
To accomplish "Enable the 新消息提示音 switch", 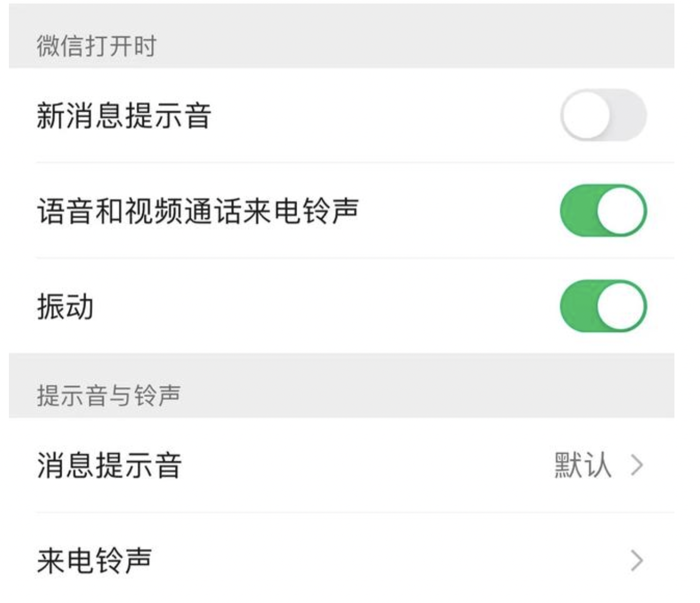I will (603, 115).
